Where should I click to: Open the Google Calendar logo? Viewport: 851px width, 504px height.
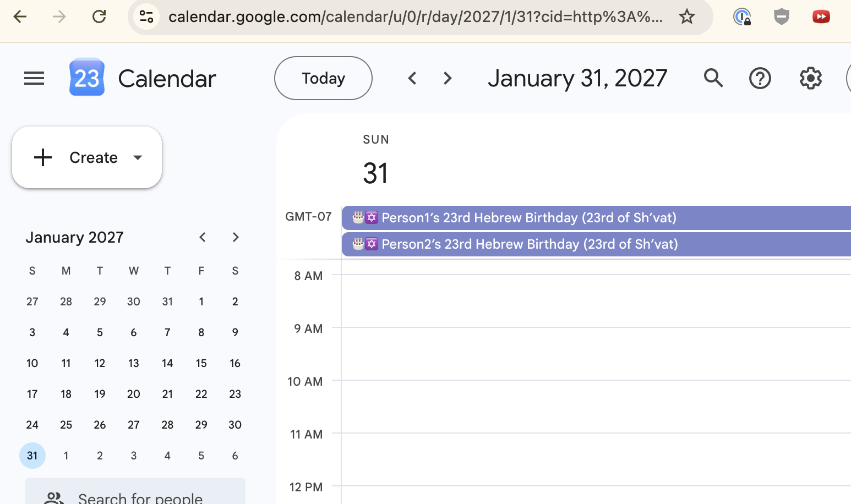coord(87,78)
